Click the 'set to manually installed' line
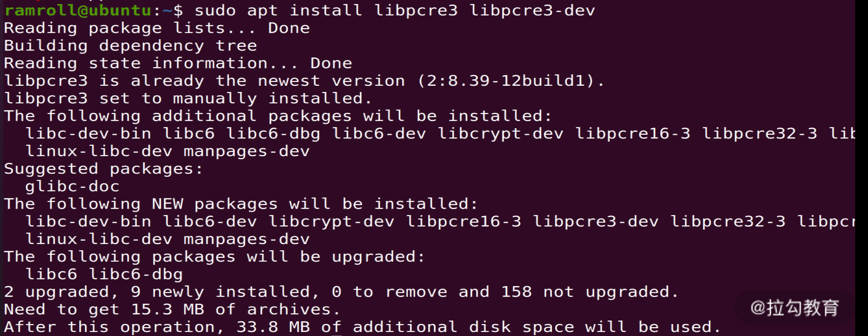This screenshot has width=868, height=336. [x=188, y=98]
